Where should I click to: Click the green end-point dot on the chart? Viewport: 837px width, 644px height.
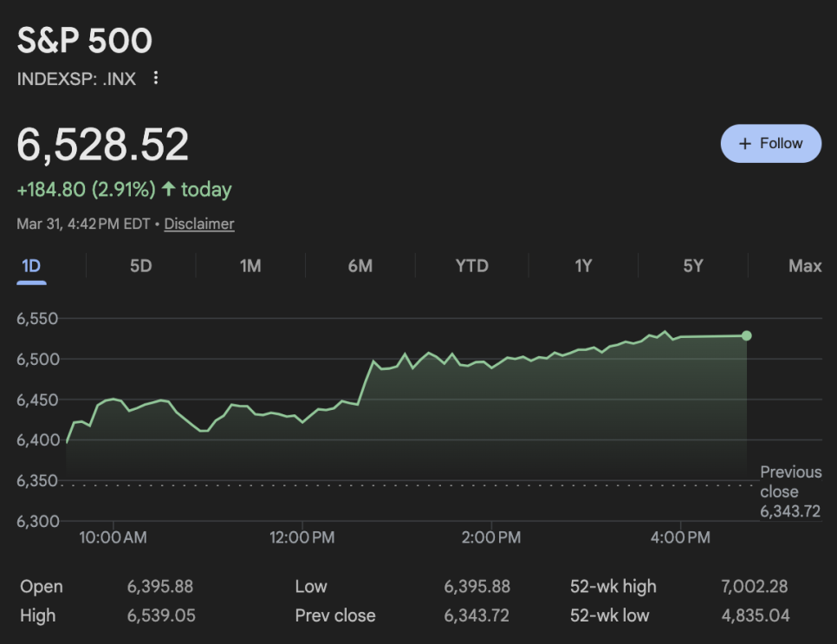point(747,335)
